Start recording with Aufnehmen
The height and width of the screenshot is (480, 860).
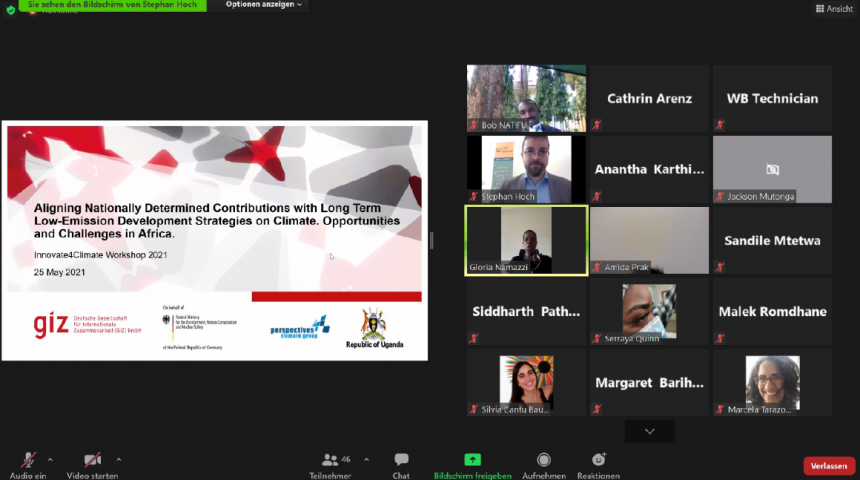[543, 464]
